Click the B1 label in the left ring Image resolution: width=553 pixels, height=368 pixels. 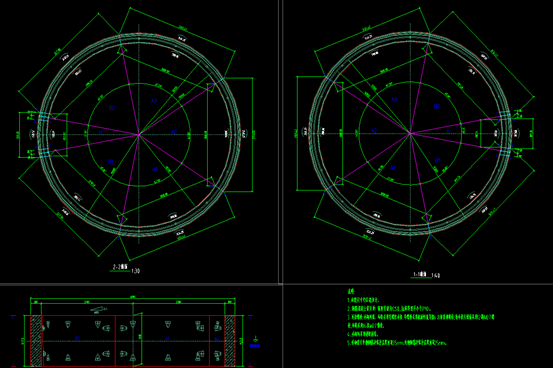111,162
